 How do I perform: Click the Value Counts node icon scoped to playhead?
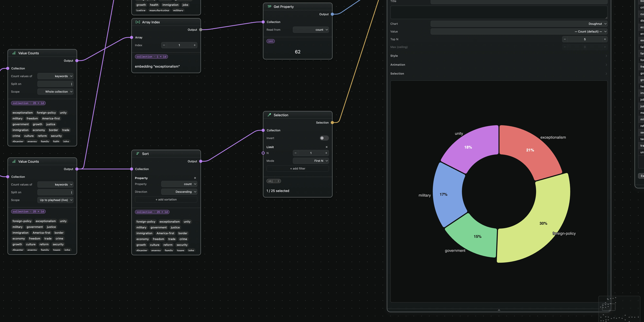[14, 162]
